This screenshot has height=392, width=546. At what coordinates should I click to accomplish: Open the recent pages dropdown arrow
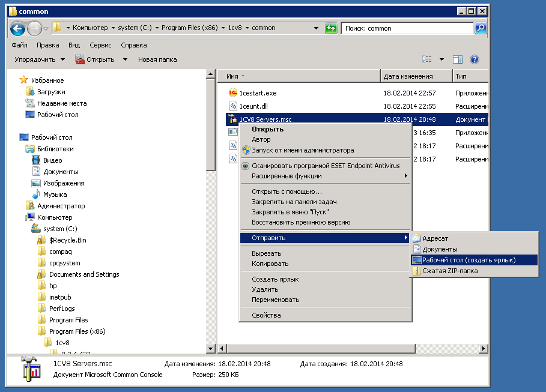coord(46,29)
